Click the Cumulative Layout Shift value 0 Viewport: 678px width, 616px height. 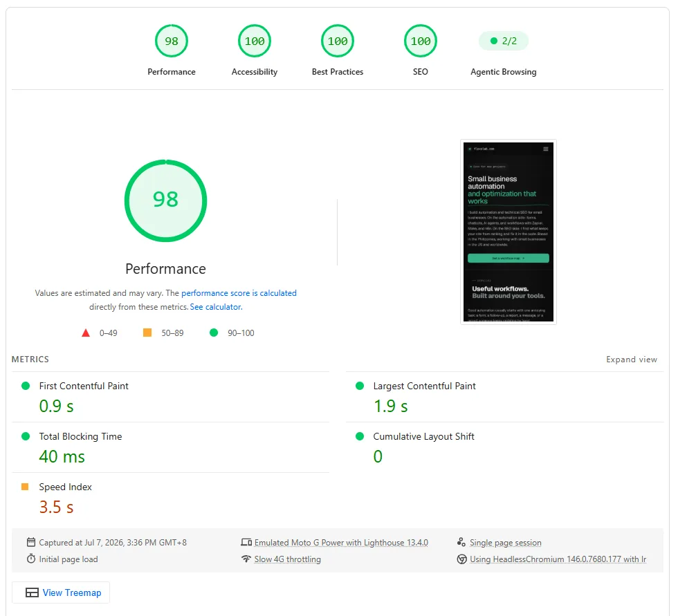pos(378,456)
